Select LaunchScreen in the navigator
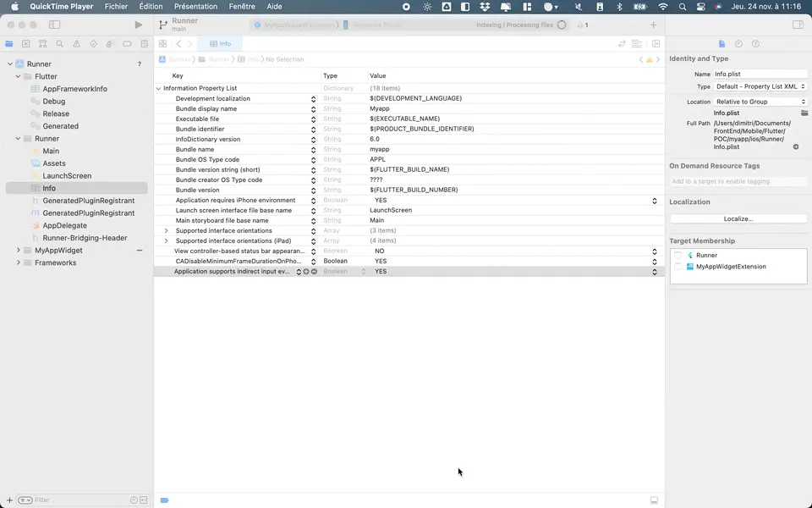Screen dimensions: 812x508 click(x=67, y=176)
